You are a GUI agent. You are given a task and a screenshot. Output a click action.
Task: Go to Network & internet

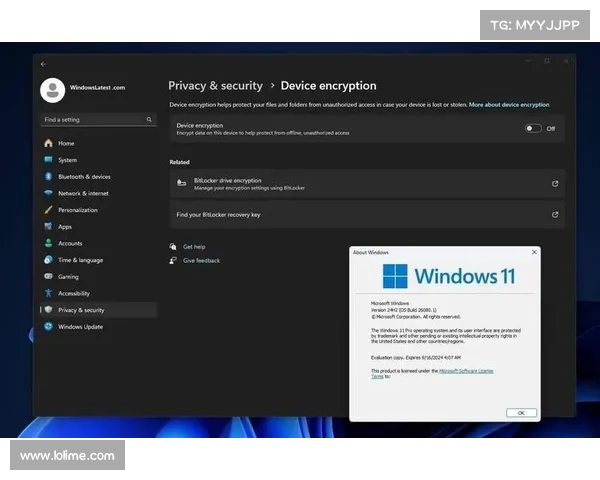(x=98, y=193)
